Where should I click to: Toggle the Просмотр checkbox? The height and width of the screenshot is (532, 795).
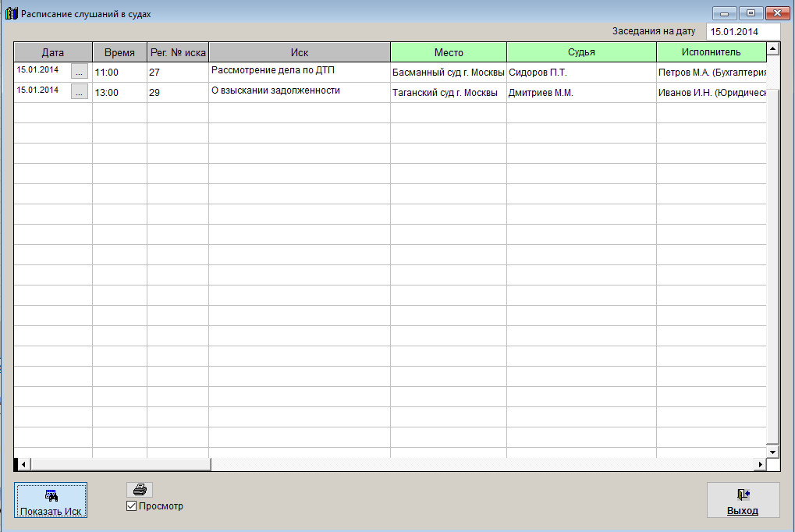coord(131,505)
